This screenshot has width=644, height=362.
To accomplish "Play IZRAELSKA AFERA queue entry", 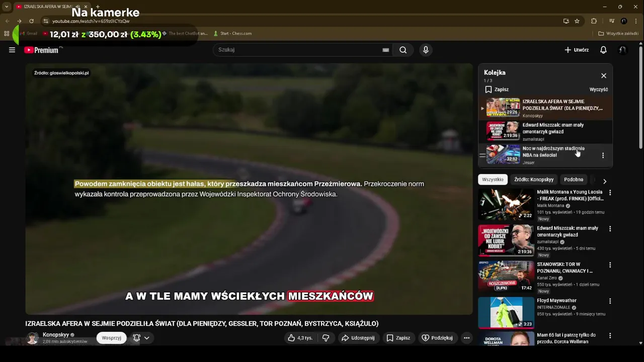I will click(545, 108).
